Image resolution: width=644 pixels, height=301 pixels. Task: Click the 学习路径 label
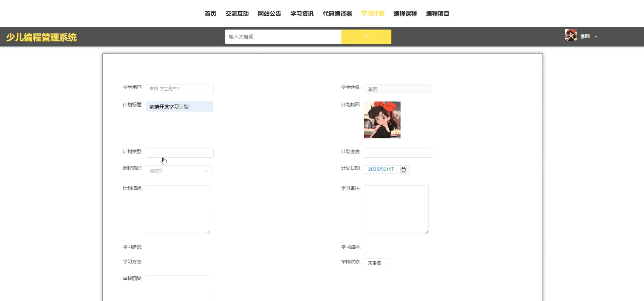(x=351, y=247)
